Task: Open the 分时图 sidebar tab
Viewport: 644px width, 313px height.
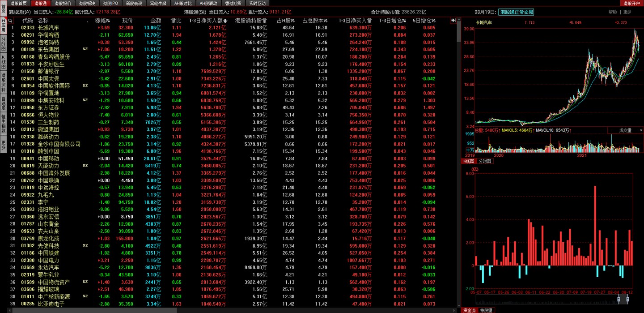Action: point(4,44)
